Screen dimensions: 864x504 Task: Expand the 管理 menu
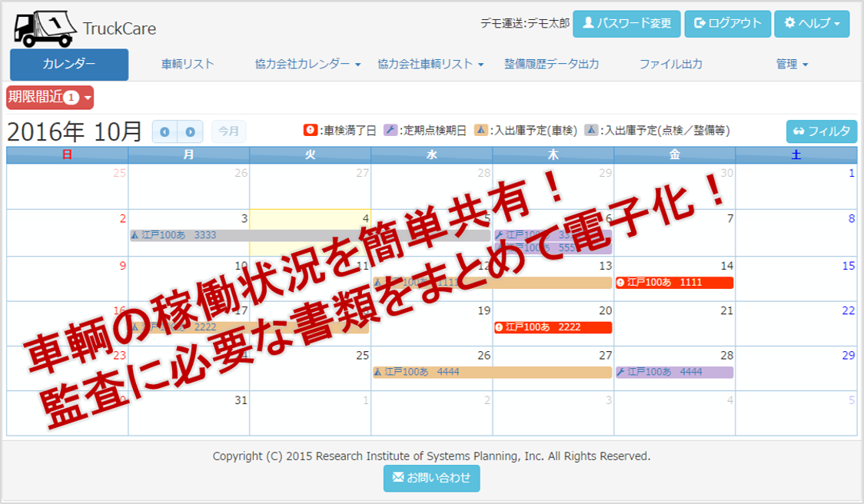point(792,65)
